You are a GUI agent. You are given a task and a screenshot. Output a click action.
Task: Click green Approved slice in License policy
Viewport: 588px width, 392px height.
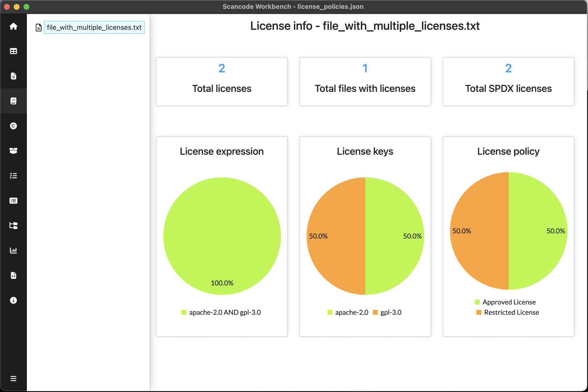click(x=538, y=231)
